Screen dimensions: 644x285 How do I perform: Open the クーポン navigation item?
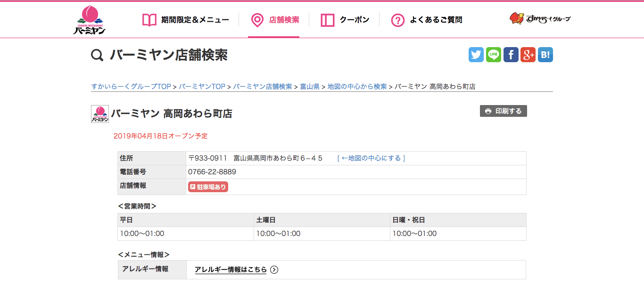tap(345, 20)
